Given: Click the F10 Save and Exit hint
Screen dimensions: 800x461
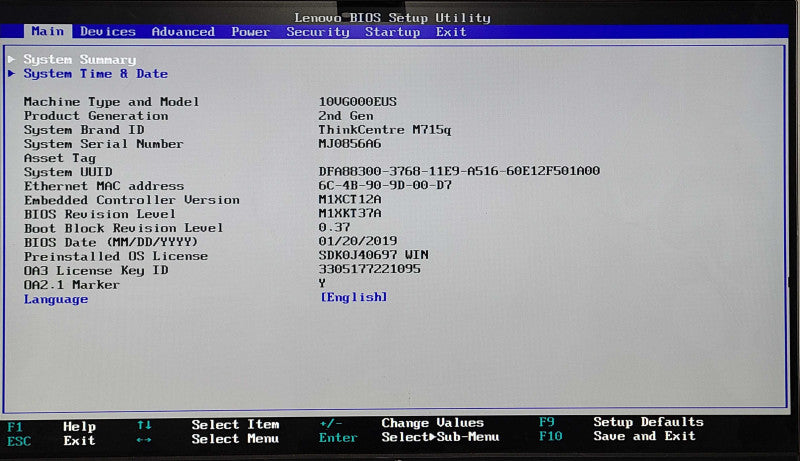Looking at the screenshot, I should coord(617,436).
